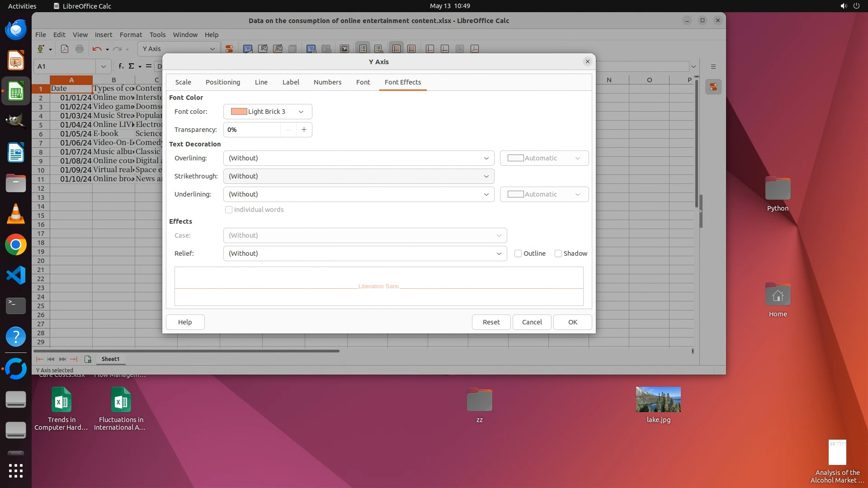The height and width of the screenshot is (488, 868).
Task: Open the Strikethrough dropdown
Action: pos(359,176)
